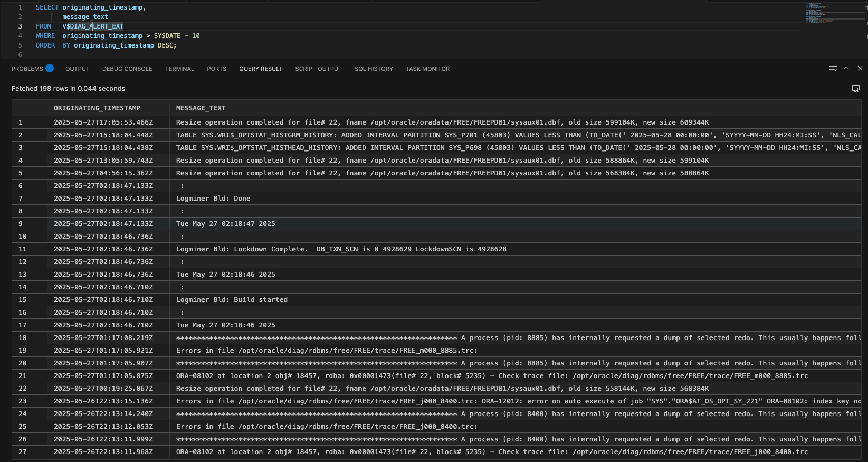Screen dimensions: 868x462
Task: Open the Problems tab
Action: click(27, 69)
